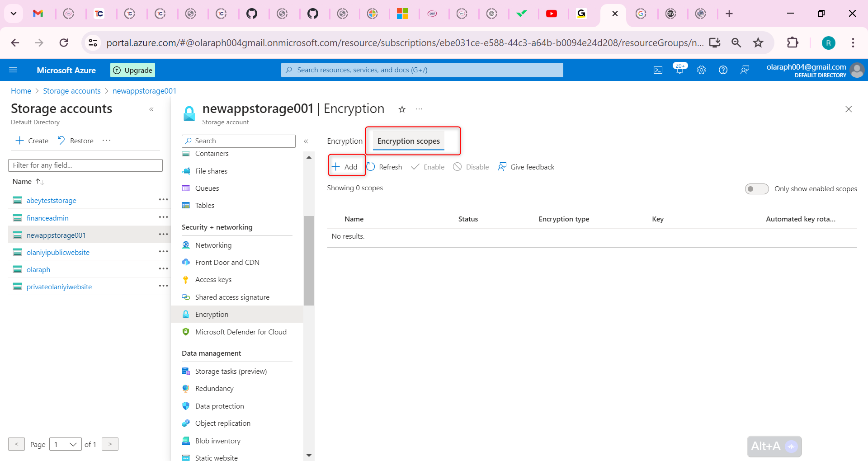
Task: Open the Chrome extensions puzzle icon
Action: (793, 43)
